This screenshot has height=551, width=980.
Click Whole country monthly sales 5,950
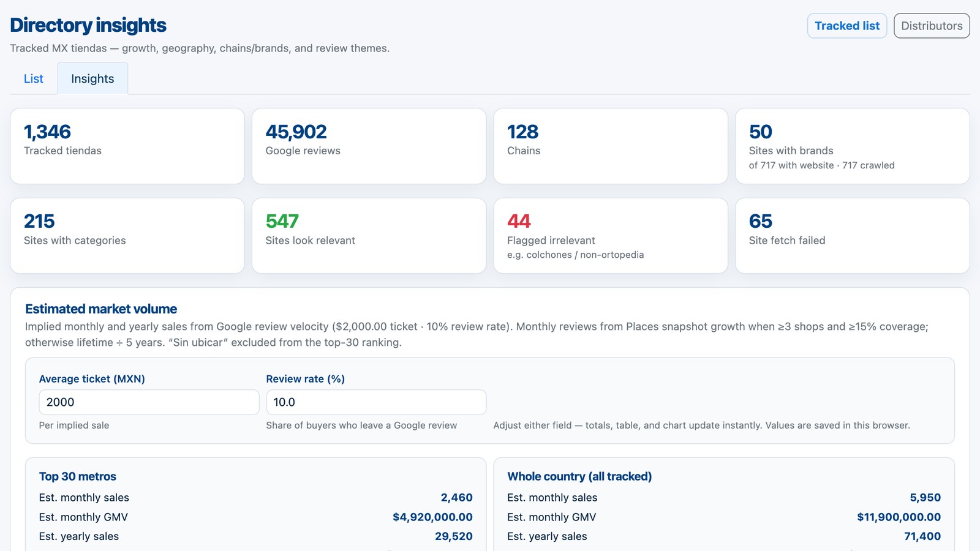(925, 498)
